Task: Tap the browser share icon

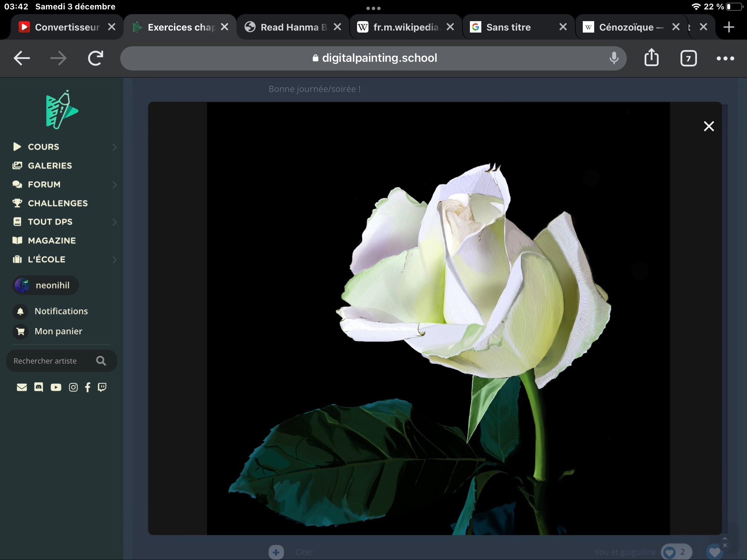Action: 651,58
